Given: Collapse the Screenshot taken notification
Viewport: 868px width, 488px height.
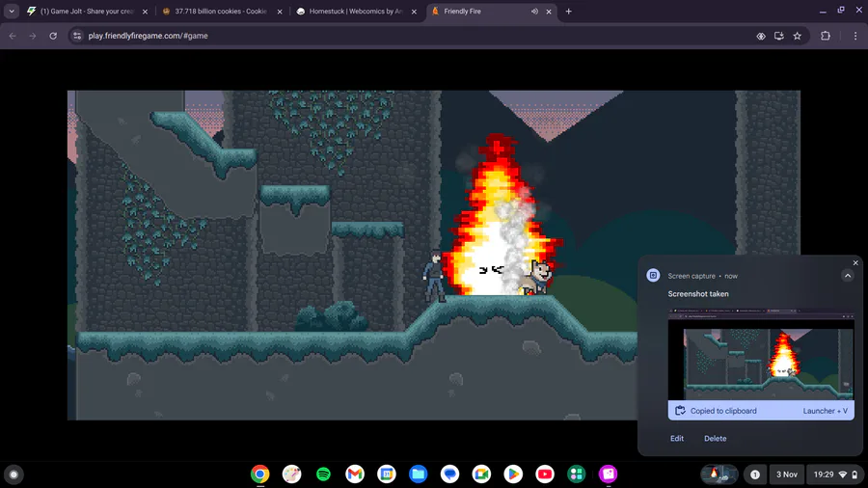Looking at the screenshot, I should click(x=848, y=276).
